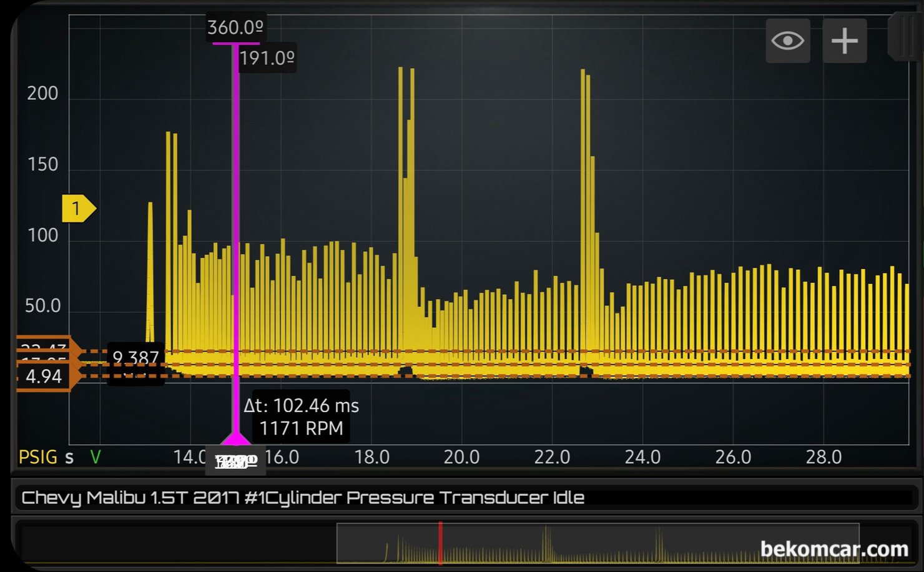924x572 pixels.
Task: Click the Δt 102.46 ms RPM readout
Action: point(301,417)
